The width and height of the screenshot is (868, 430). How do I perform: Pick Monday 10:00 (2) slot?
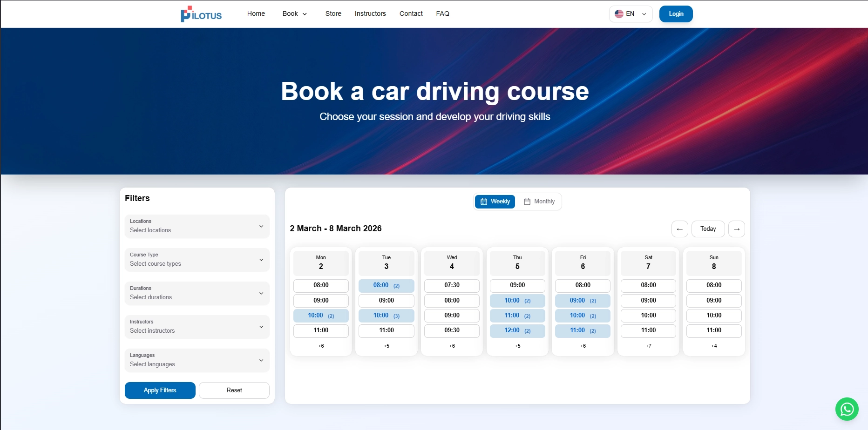(x=321, y=316)
